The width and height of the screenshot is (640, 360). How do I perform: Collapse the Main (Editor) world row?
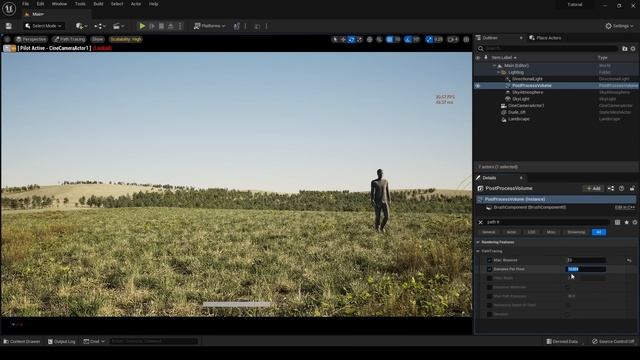click(494, 66)
